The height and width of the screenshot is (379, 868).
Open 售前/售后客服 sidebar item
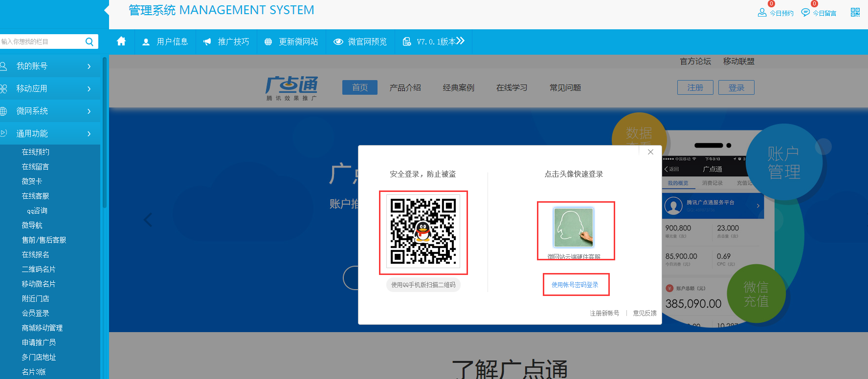pyautogui.click(x=44, y=240)
